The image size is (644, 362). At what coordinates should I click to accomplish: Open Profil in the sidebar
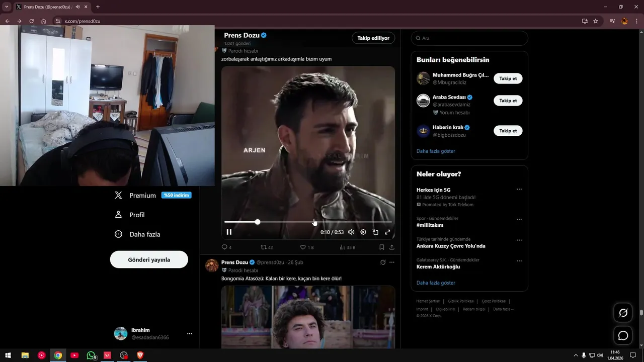pyautogui.click(x=130, y=215)
